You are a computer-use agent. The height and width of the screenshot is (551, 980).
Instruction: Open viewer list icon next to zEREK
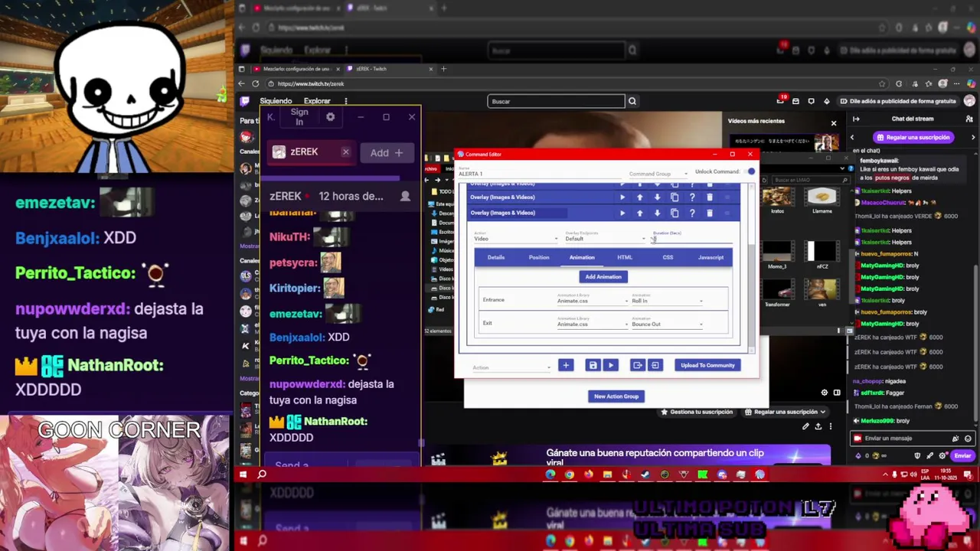tap(405, 196)
